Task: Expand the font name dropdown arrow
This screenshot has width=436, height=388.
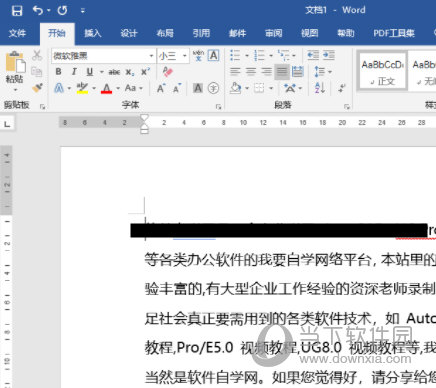Action: [x=152, y=56]
